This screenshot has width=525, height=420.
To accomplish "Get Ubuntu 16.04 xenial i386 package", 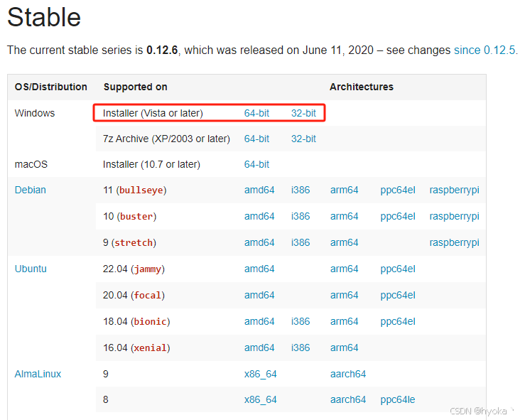I will click(x=301, y=348).
